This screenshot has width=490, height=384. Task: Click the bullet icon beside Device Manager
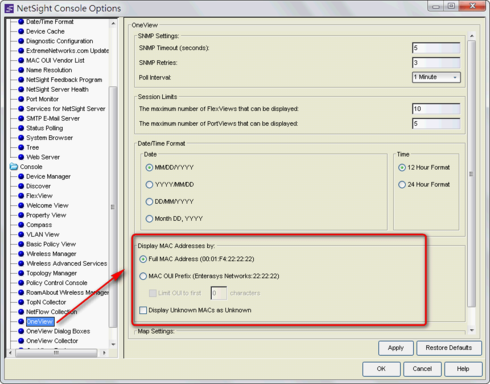(x=21, y=176)
